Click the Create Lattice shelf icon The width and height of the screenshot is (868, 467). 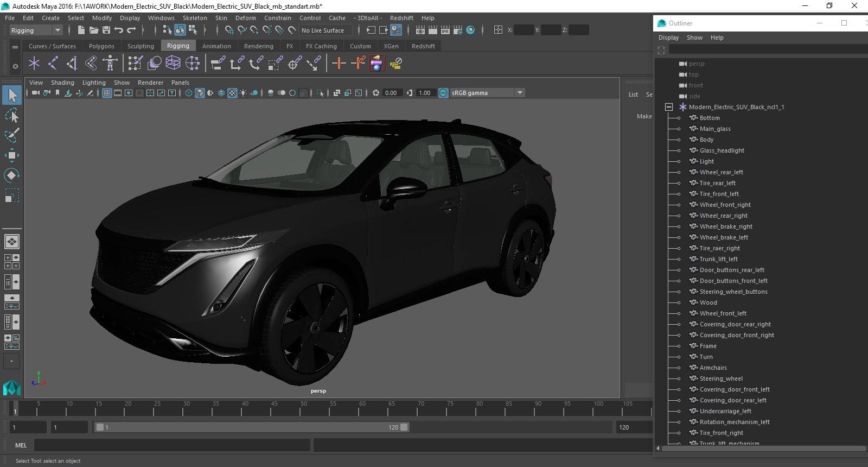click(x=173, y=64)
